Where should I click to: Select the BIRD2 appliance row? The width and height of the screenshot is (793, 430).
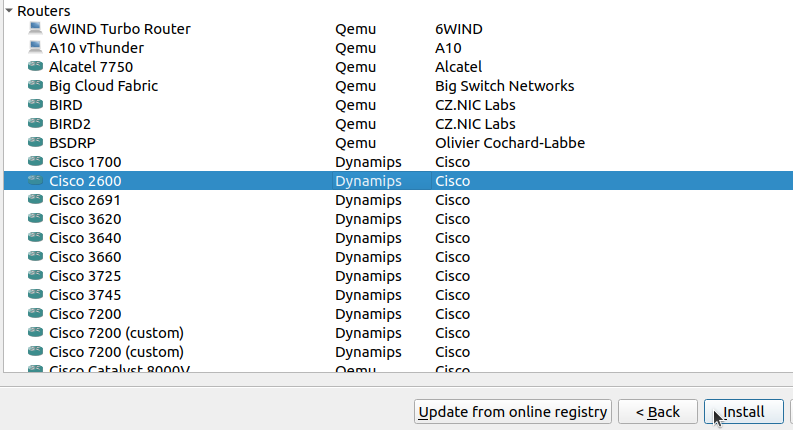click(398, 124)
